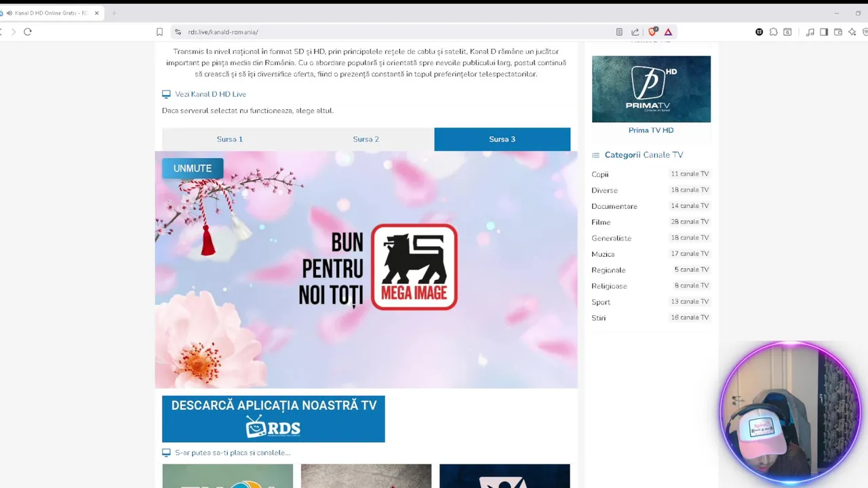Restore down the browser window

click(858, 13)
